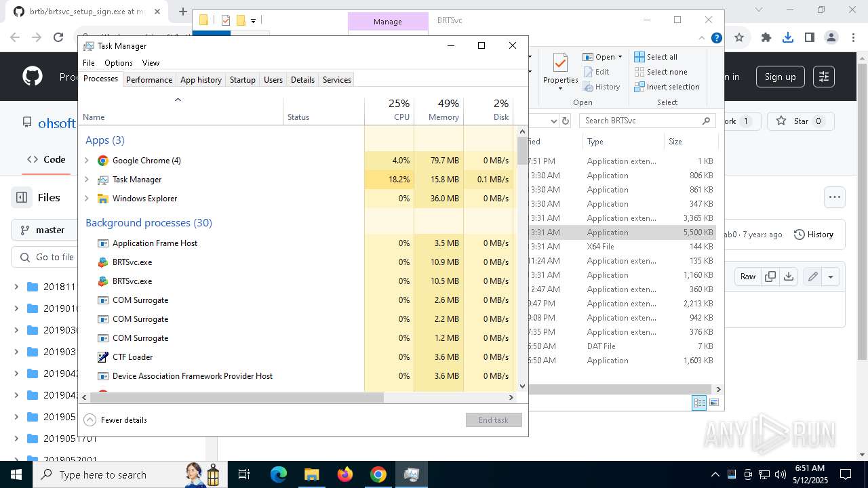The height and width of the screenshot is (488, 868).
Task: Expand Windows Explorer process group
Action: click(86, 199)
